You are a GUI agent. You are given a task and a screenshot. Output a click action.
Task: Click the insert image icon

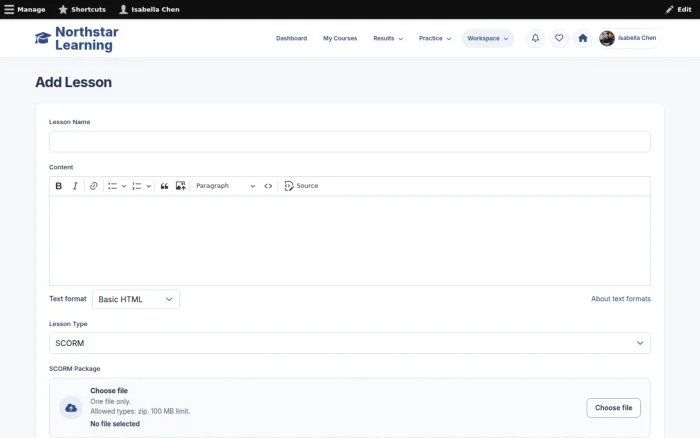[x=180, y=186]
